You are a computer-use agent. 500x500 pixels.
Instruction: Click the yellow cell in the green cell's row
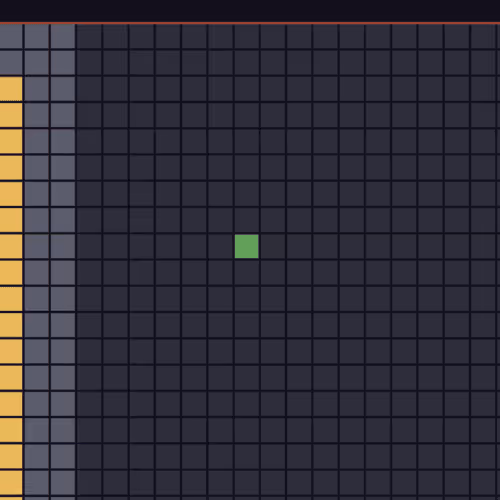[x=11, y=246]
